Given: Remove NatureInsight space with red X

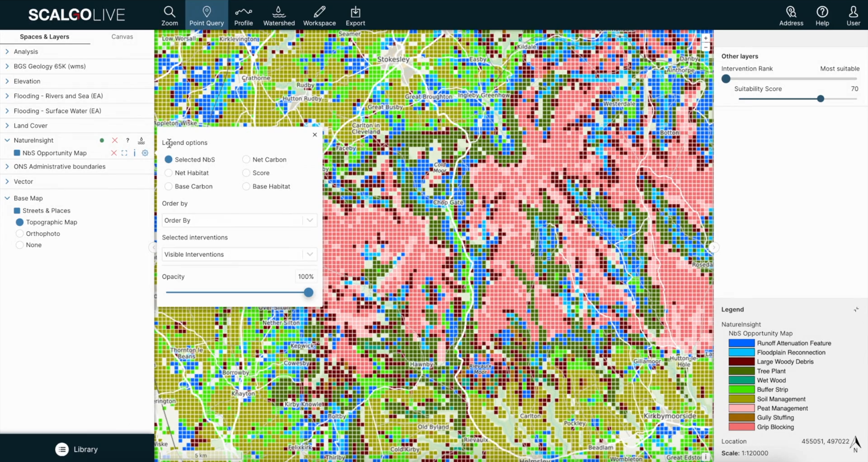Looking at the screenshot, I should pos(115,140).
